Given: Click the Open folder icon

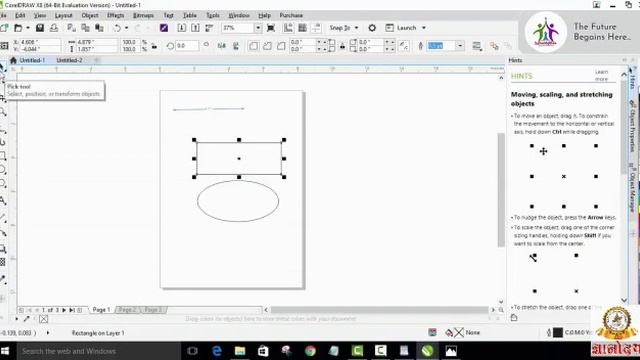Looking at the screenshot, I should click(18, 28).
